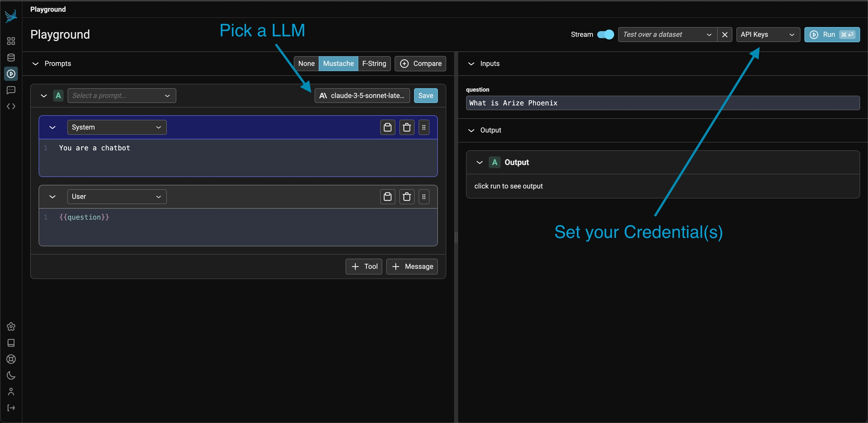The height and width of the screenshot is (423, 868).
Task: Open the Prompts chat icon in sidebar
Action: pyautogui.click(x=11, y=90)
